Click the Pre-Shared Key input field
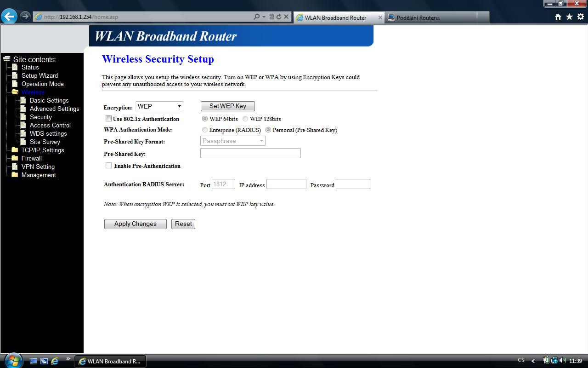 tap(250, 153)
